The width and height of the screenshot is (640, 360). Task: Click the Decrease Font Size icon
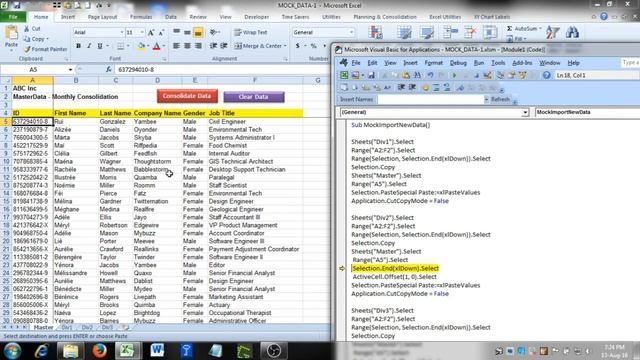coord(161,32)
